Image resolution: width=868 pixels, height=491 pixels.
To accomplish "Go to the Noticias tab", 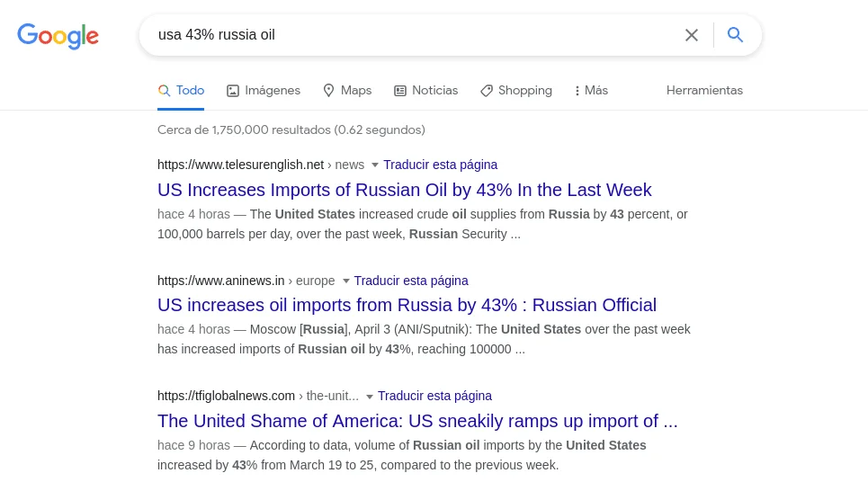I will [x=425, y=90].
